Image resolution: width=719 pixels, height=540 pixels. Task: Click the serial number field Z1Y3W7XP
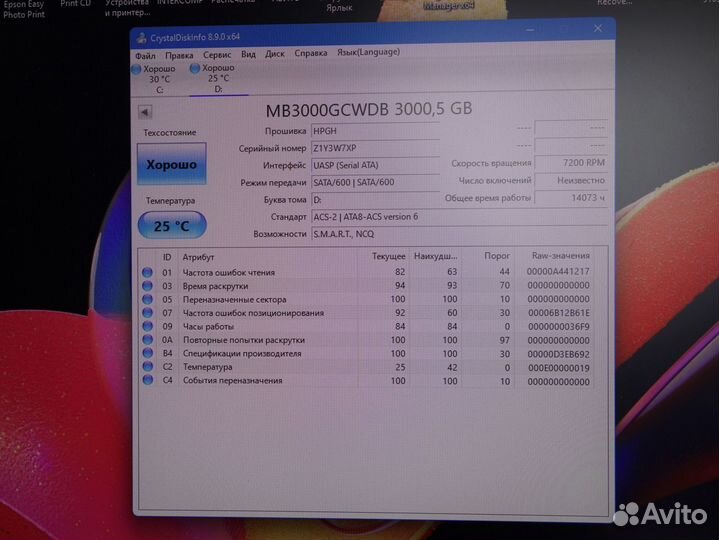click(375, 148)
